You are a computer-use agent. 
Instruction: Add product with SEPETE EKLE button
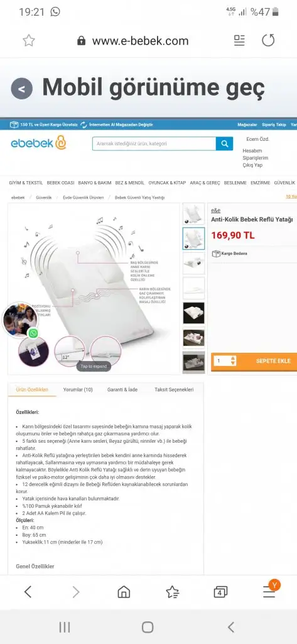pos(273,361)
